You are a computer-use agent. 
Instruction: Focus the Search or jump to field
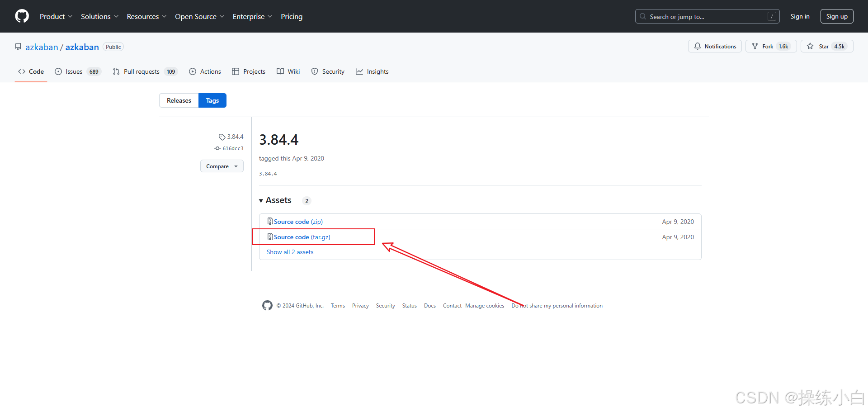[x=707, y=16]
